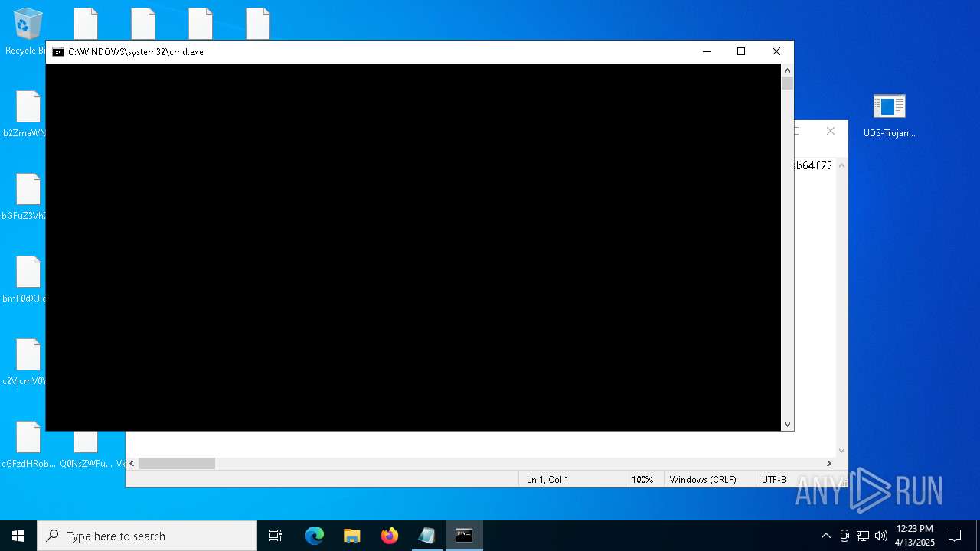This screenshot has width=980, height=551.
Task: Open the Action Center notifications icon
Action: 955,536
